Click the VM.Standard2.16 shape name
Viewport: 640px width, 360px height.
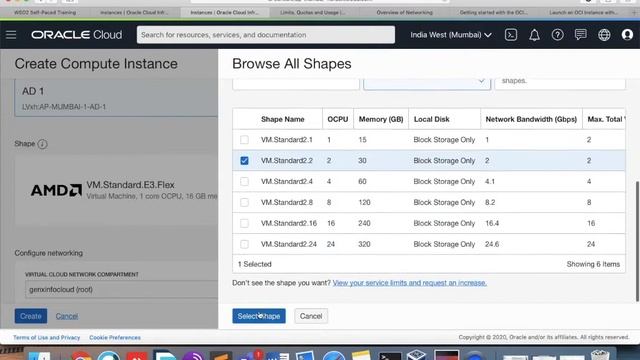tap(289, 223)
